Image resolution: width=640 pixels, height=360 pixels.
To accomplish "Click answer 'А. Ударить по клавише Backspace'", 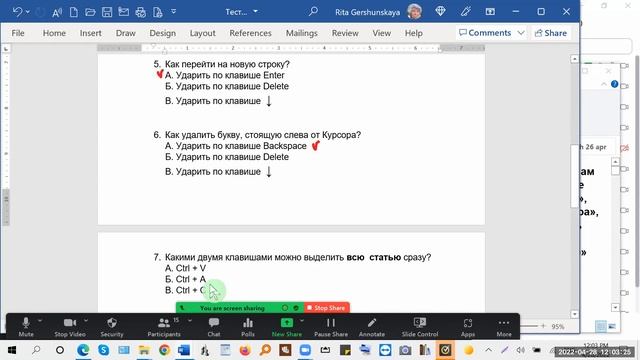I will pyautogui.click(x=236, y=146).
